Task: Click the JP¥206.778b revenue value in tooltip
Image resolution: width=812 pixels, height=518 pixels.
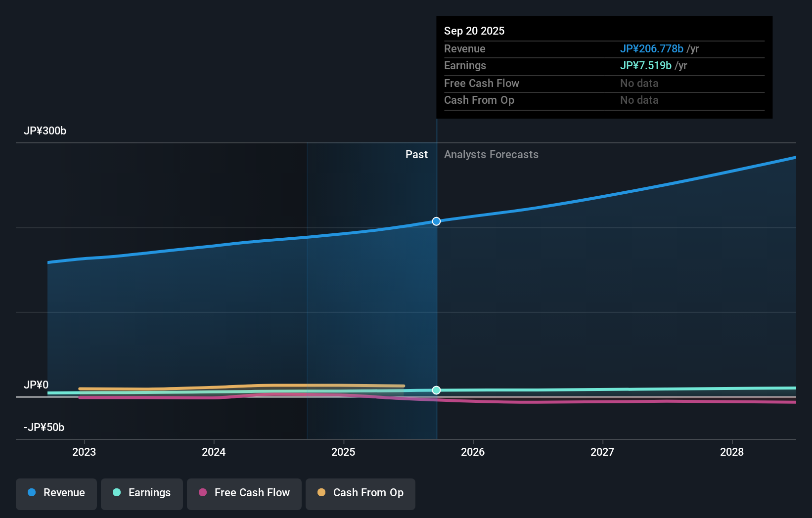Action: [x=652, y=49]
